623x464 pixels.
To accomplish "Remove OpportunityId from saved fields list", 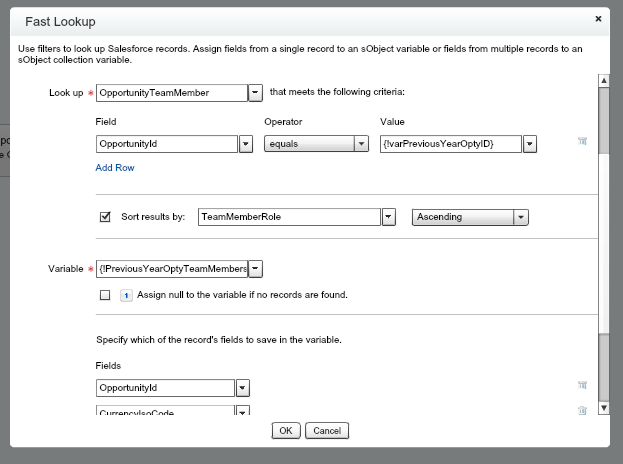I will click(x=581, y=384).
